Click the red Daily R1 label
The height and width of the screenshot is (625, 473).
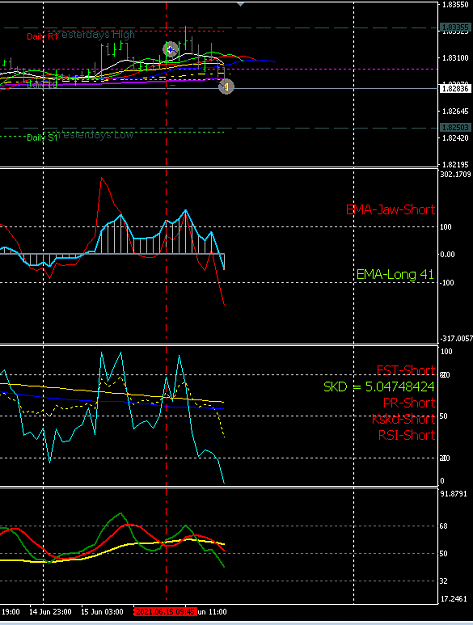pyautogui.click(x=42, y=37)
